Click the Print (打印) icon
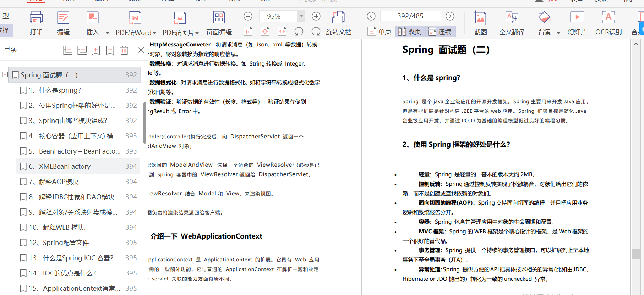The image size is (644, 295). click(x=36, y=17)
